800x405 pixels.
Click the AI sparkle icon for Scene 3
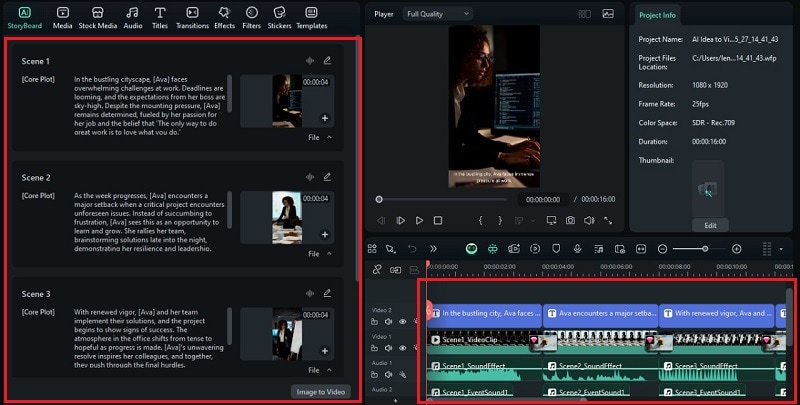click(x=310, y=293)
